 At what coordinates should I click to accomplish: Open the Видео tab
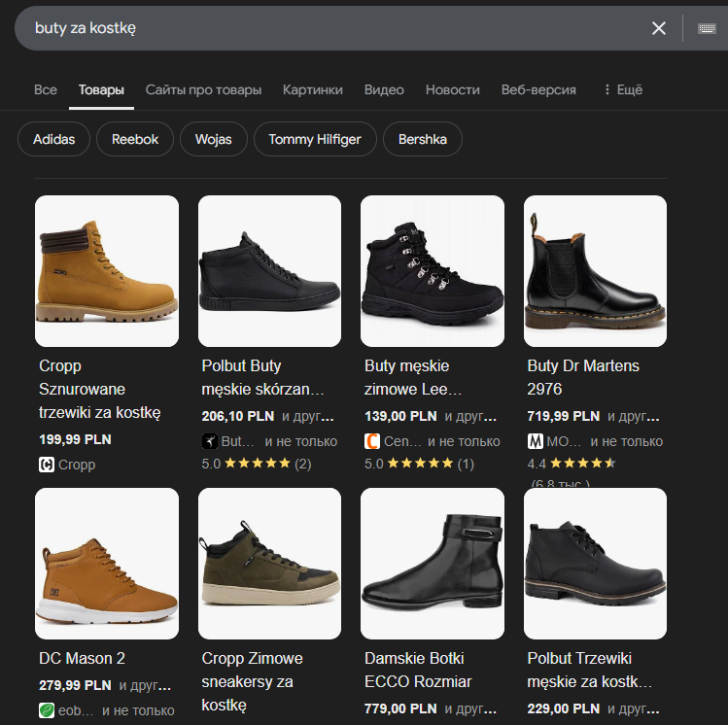coord(384,89)
